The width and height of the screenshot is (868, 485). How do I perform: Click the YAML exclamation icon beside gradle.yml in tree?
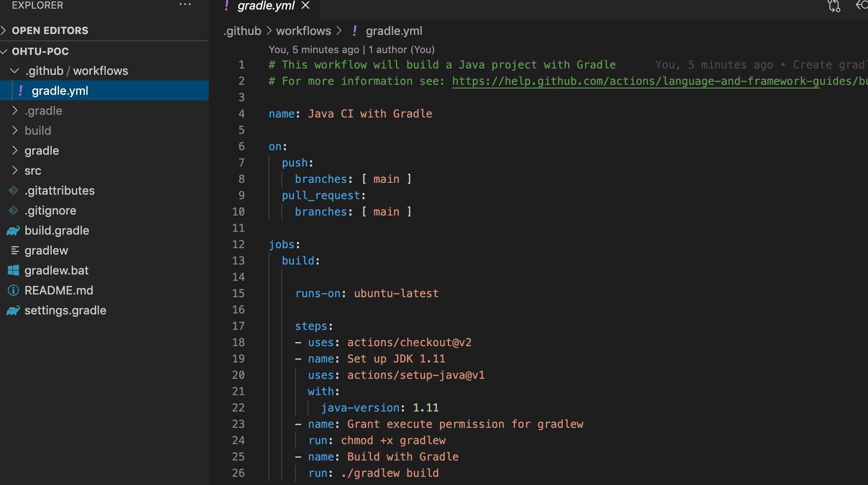tap(21, 91)
